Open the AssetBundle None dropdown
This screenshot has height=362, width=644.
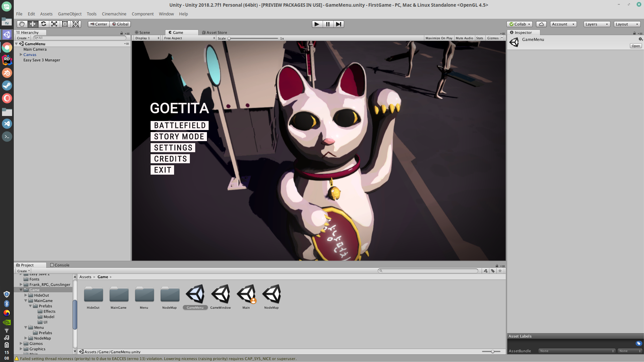577,351
